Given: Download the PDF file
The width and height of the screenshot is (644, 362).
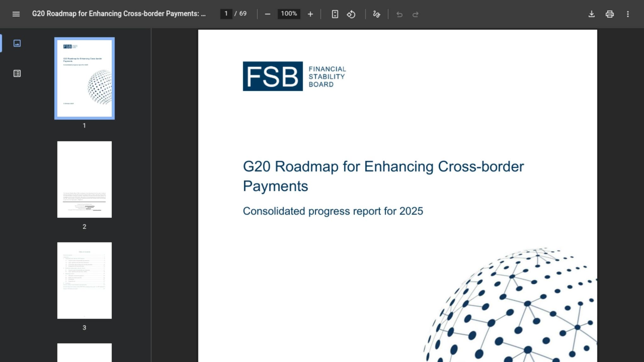Looking at the screenshot, I should click(x=591, y=14).
